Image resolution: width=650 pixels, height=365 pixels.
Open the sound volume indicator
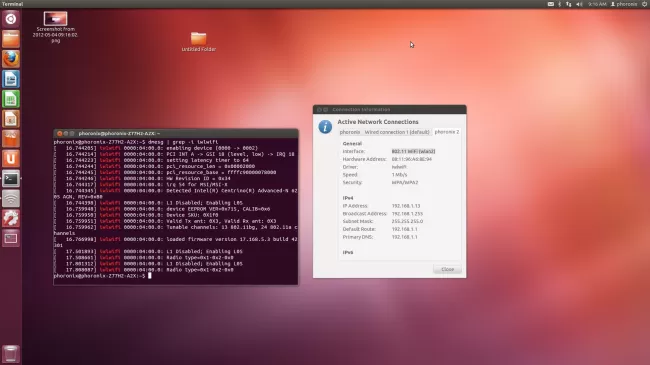click(x=579, y=4)
